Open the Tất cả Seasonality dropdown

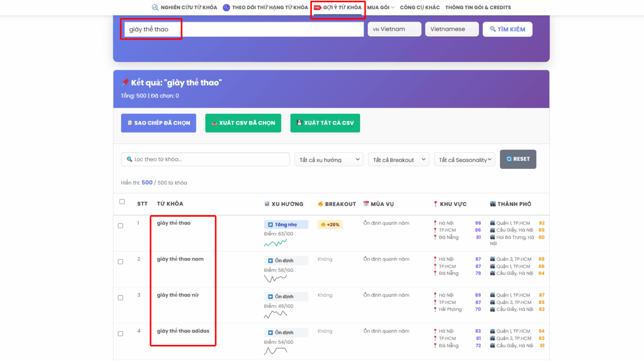pyautogui.click(x=465, y=160)
